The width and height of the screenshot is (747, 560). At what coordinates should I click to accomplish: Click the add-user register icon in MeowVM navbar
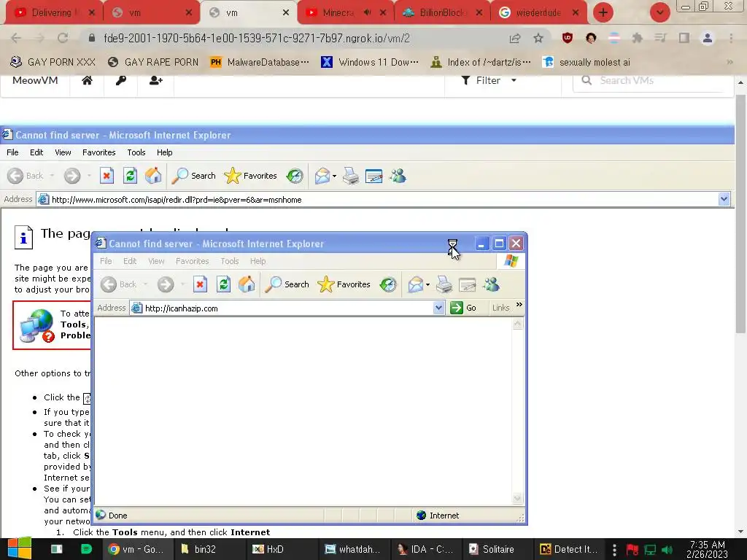[x=156, y=80]
